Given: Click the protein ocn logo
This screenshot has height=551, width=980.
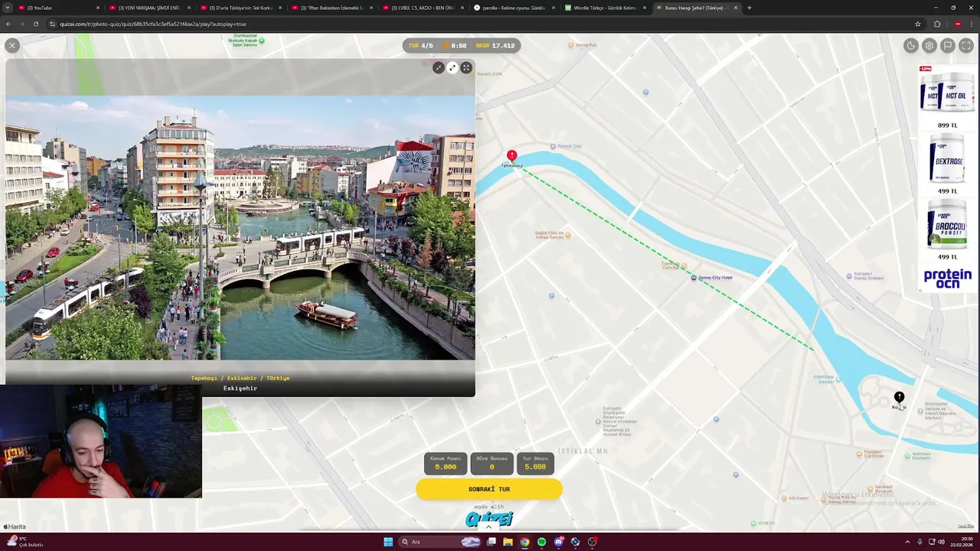Looking at the screenshot, I should click(x=948, y=278).
